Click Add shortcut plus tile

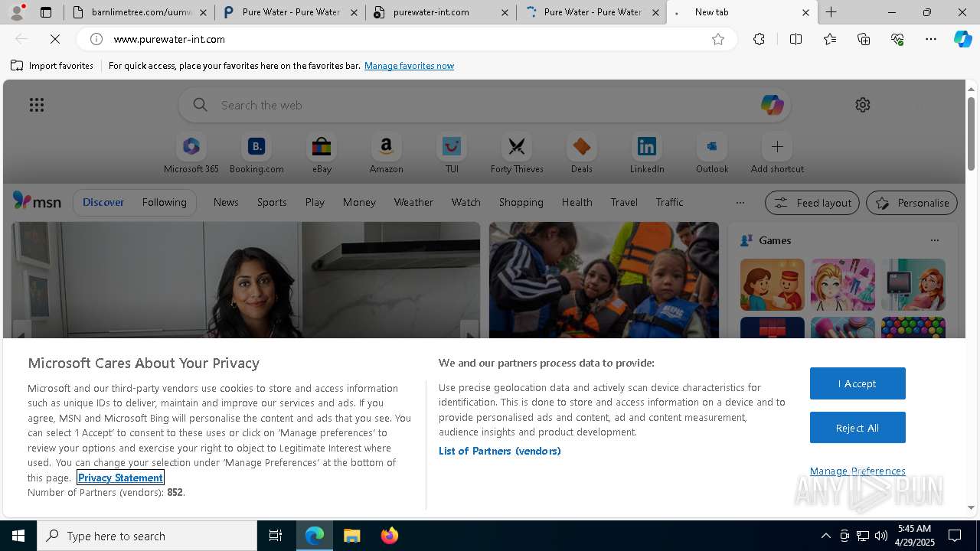tap(777, 154)
